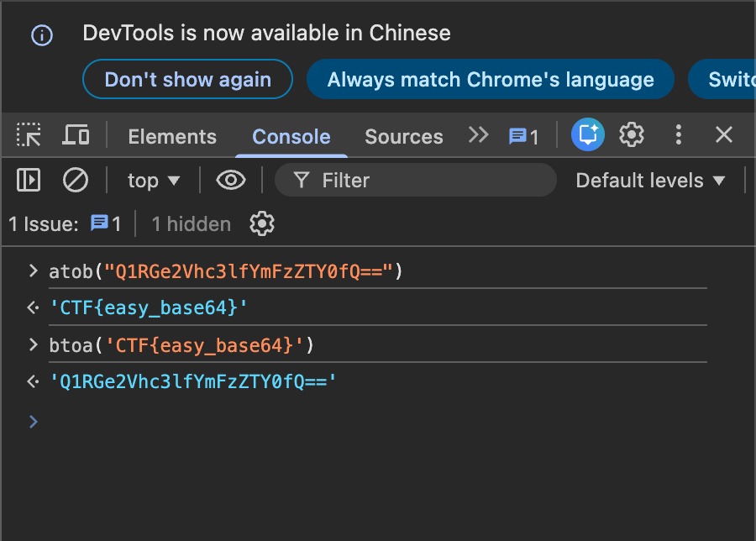This screenshot has height=541, width=756.
Task: Open DevTools settings gear
Action: coord(632,135)
